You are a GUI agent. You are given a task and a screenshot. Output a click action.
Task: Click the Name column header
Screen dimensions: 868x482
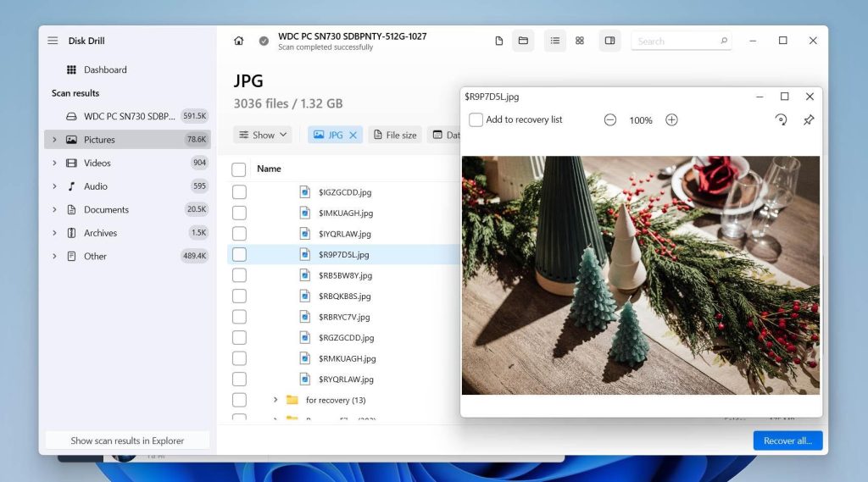point(269,169)
